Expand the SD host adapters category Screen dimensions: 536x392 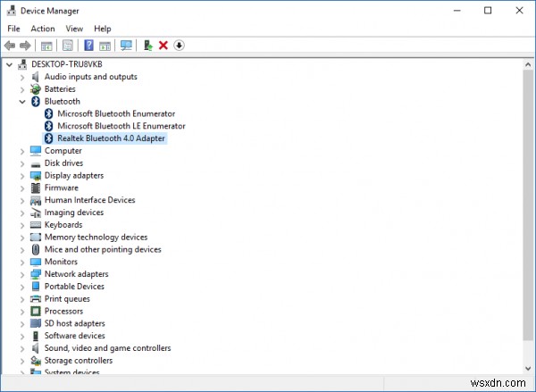22,323
